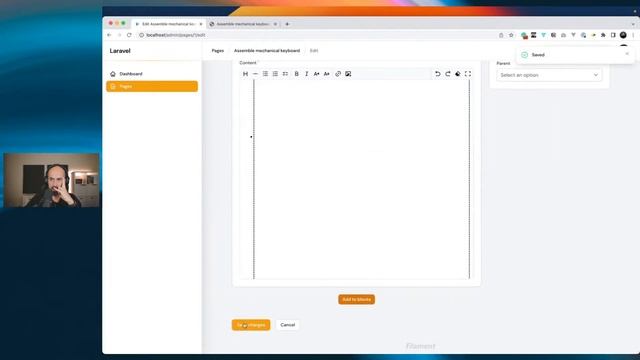Screen dimensions: 640x360
Task: Go forward in browser history
Action: (119, 35)
